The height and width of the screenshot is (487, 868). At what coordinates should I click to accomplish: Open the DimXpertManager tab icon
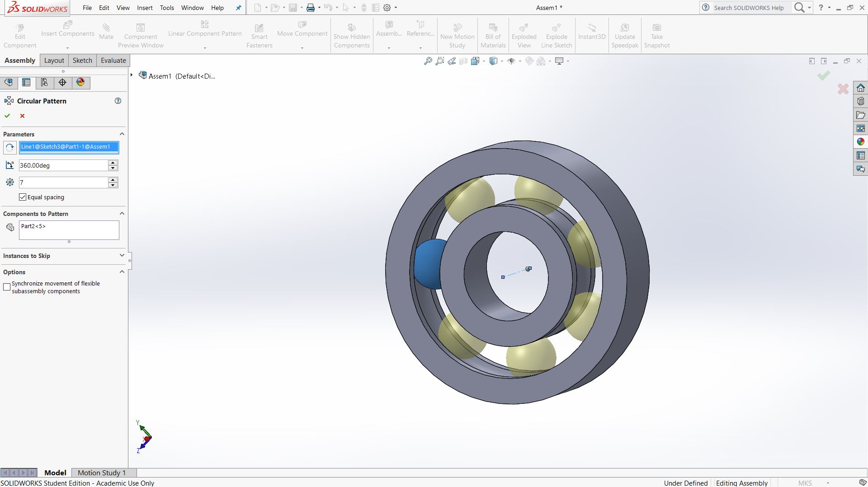[x=62, y=82]
